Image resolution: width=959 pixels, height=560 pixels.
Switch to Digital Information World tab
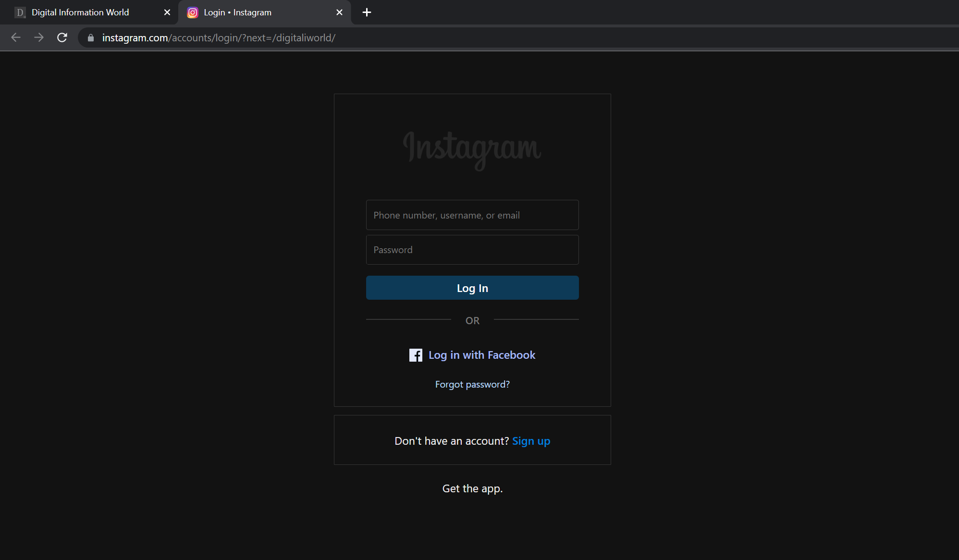click(x=80, y=12)
